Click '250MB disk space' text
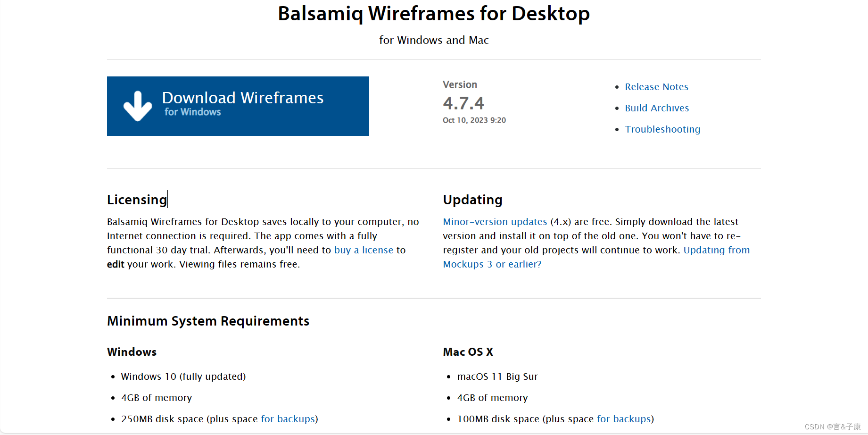The image size is (868, 435). click(x=162, y=419)
